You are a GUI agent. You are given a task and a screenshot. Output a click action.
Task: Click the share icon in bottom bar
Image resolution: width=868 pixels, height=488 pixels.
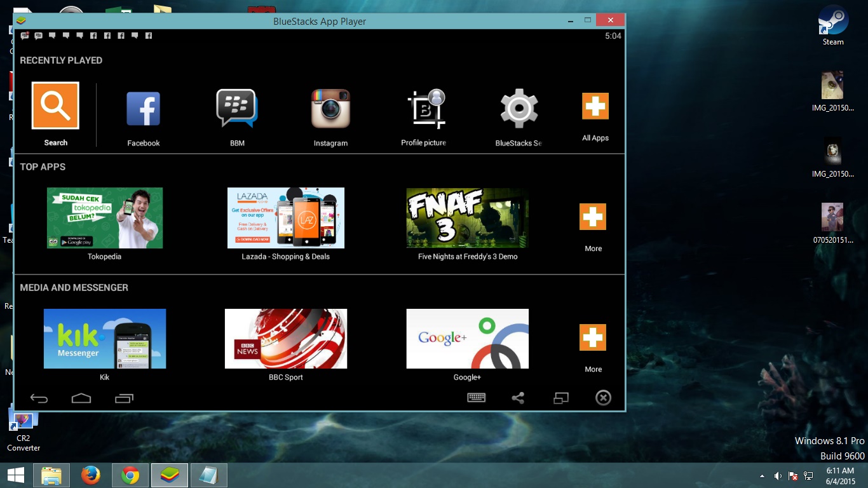click(518, 398)
